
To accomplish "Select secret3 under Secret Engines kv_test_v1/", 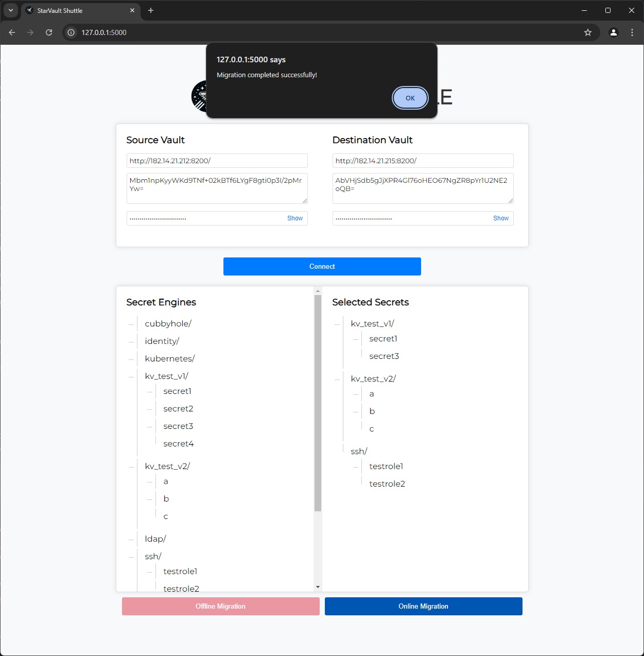I will [x=178, y=426].
